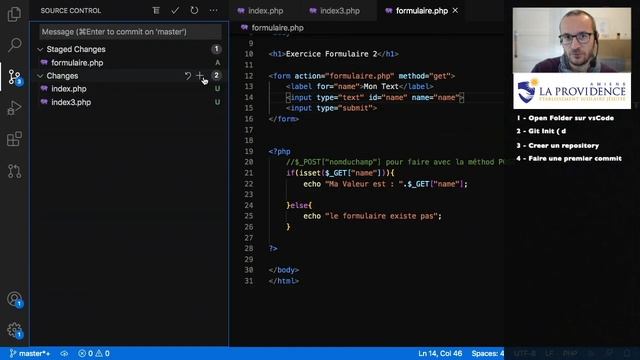Click the 'Mon Text' label content
640x360 pixels.
pyautogui.click(x=381, y=87)
